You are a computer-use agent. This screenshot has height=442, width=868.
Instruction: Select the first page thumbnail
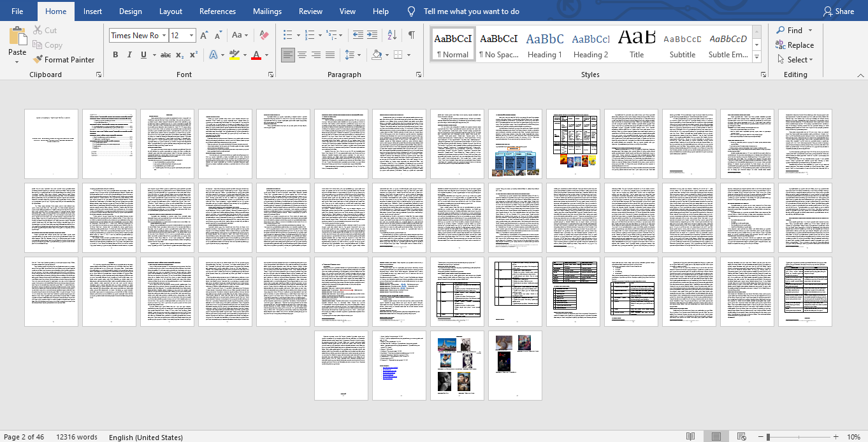pos(51,143)
